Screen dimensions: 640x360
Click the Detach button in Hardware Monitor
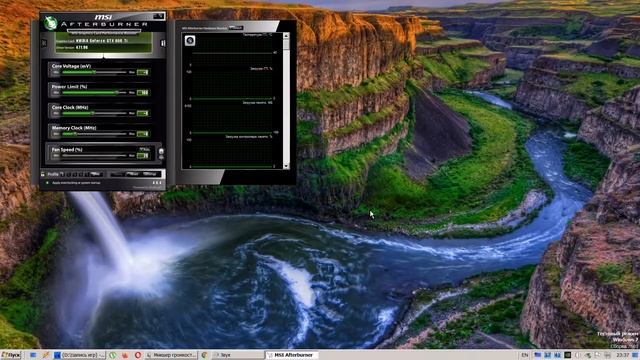pos(236,28)
